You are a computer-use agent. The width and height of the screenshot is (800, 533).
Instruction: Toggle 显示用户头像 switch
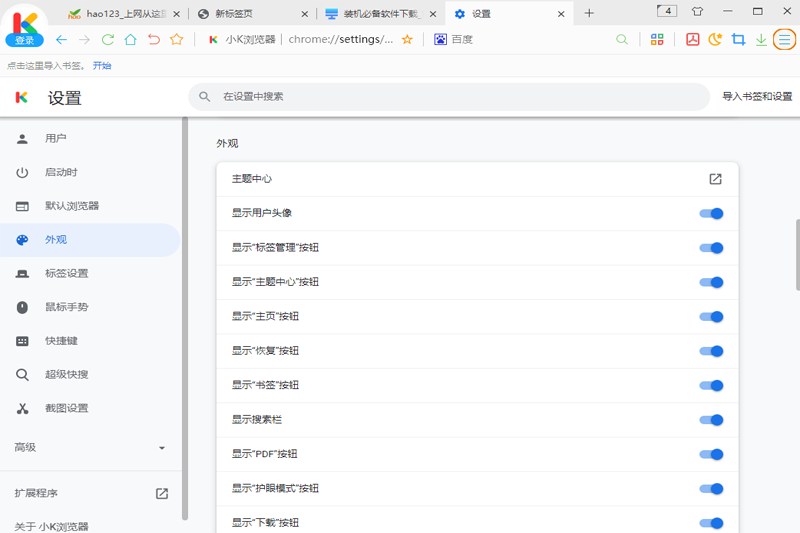click(x=711, y=214)
